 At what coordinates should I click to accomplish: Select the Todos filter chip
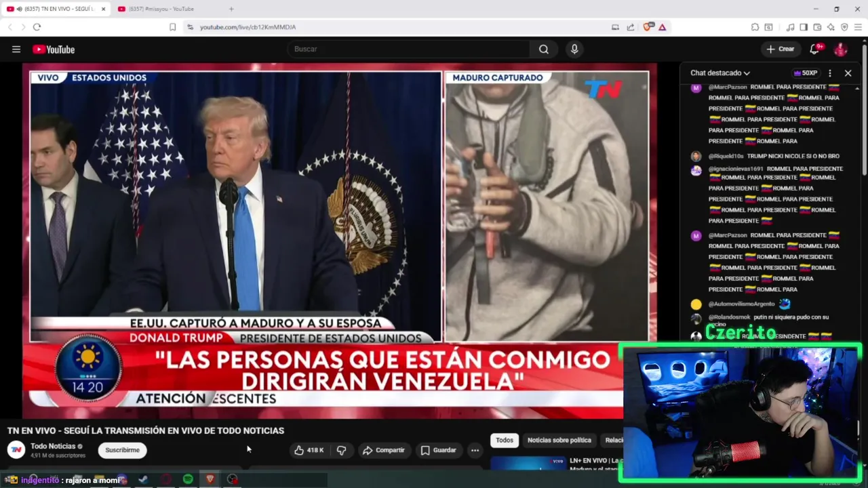click(x=505, y=440)
